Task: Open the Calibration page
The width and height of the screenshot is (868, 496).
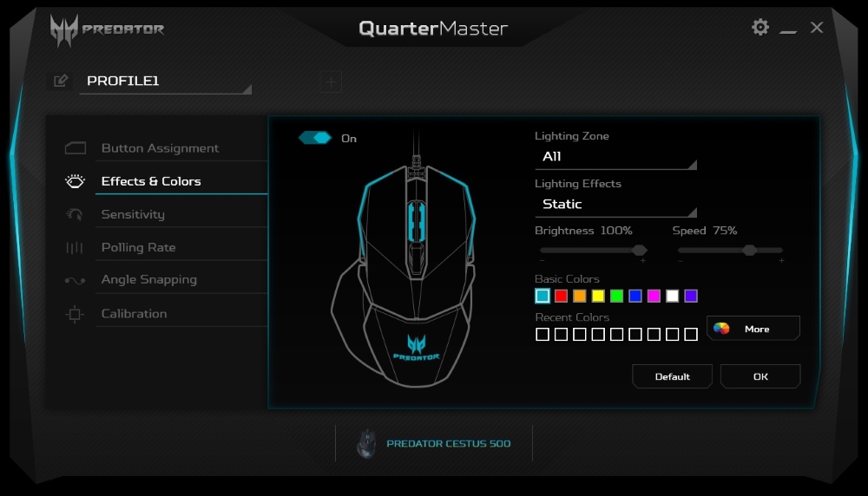Action: tap(134, 314)
